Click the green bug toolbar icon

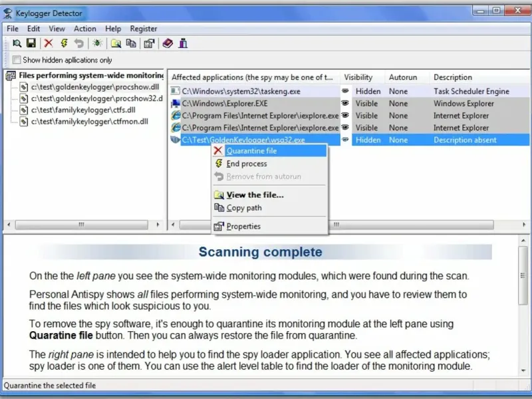pos(98,43)
